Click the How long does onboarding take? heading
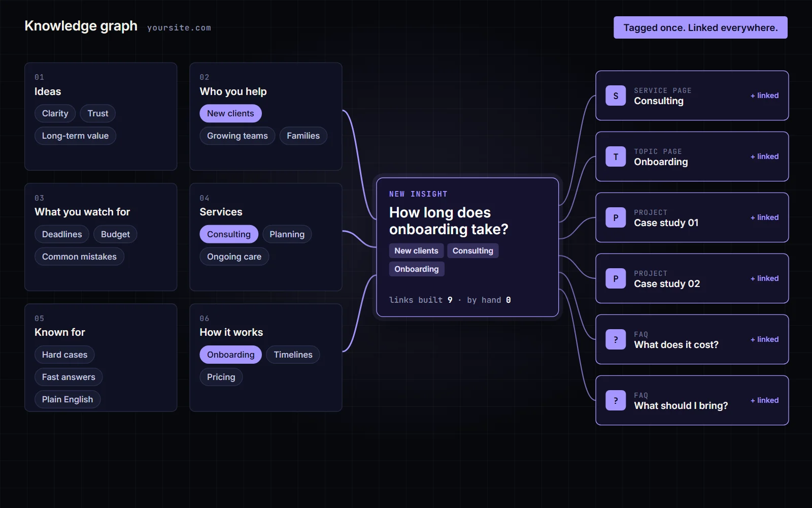Image resolution: width=812 pixels, height=508 pixels. 449,220
